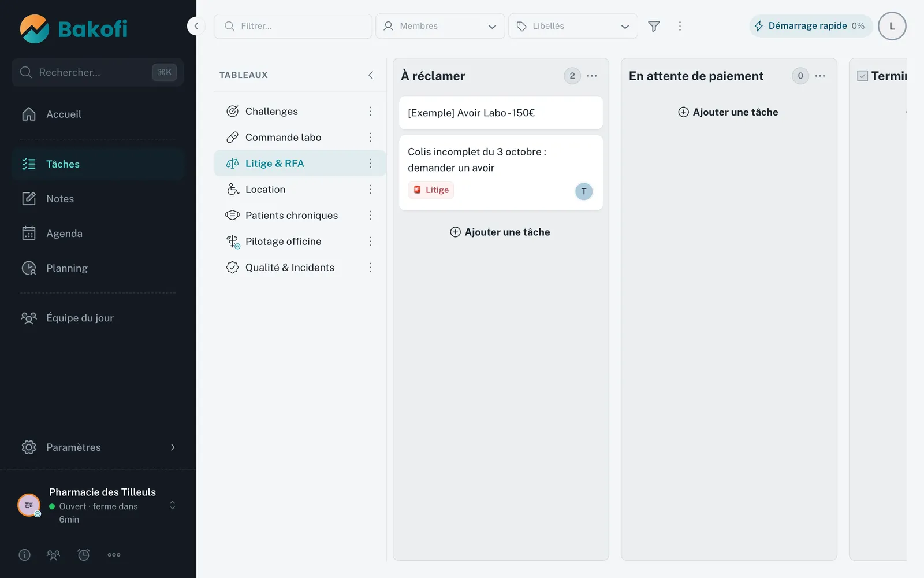Open options for the Pilotage officine board
This screenshot has height=578, width=924.
coord(370,242)
